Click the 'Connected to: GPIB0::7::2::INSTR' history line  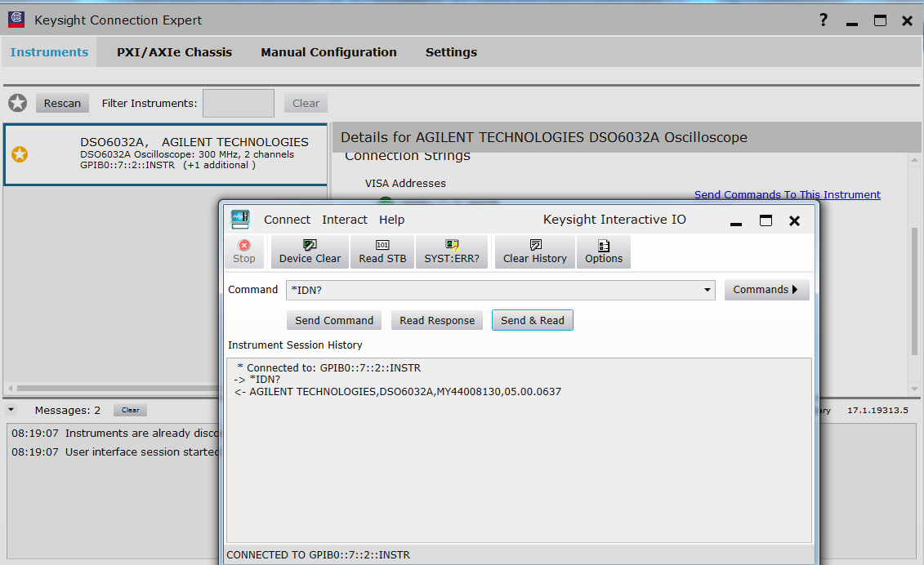click(329, 367)
